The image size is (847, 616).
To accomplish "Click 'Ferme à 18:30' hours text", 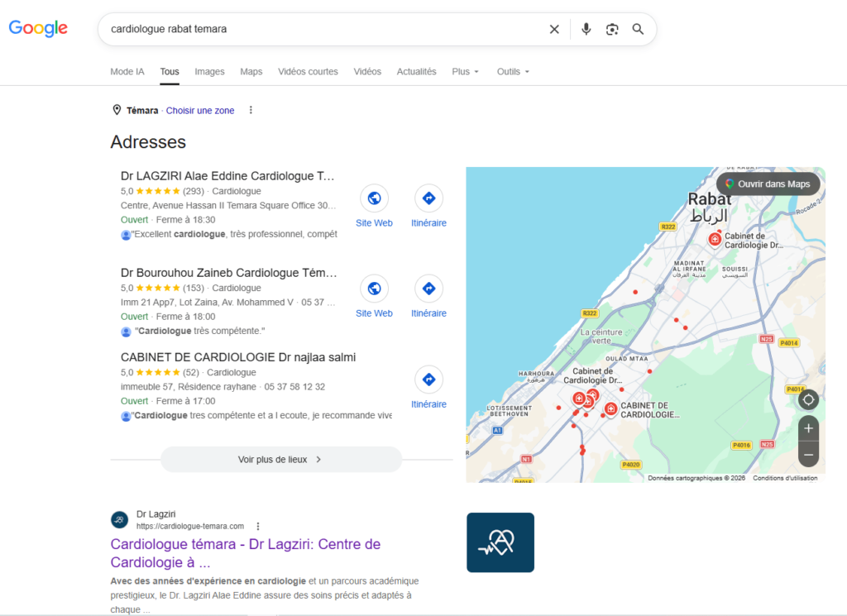I will (186, 220).
